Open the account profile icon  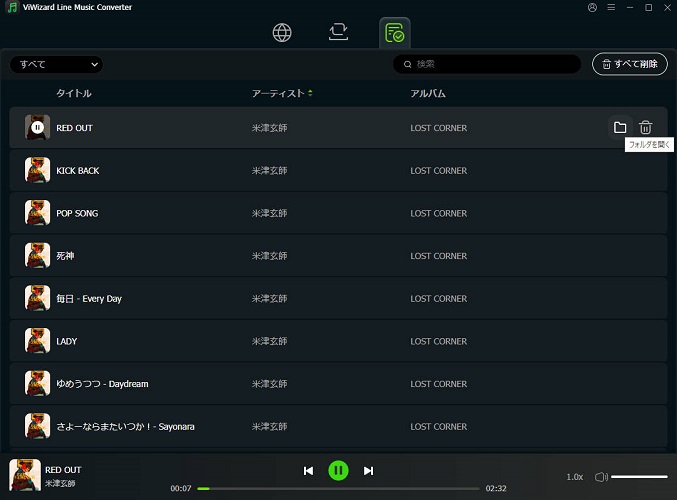[x=592, y=7]
